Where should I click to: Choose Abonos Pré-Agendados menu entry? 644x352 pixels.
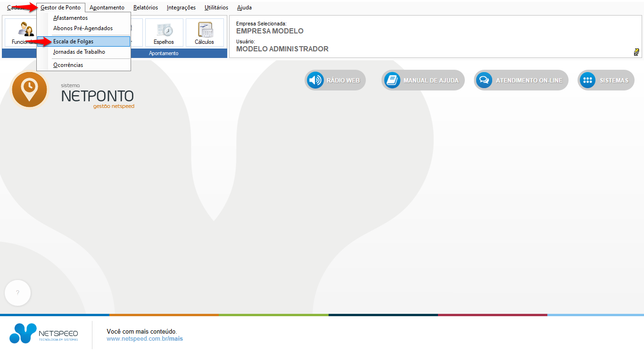(83, 28)
